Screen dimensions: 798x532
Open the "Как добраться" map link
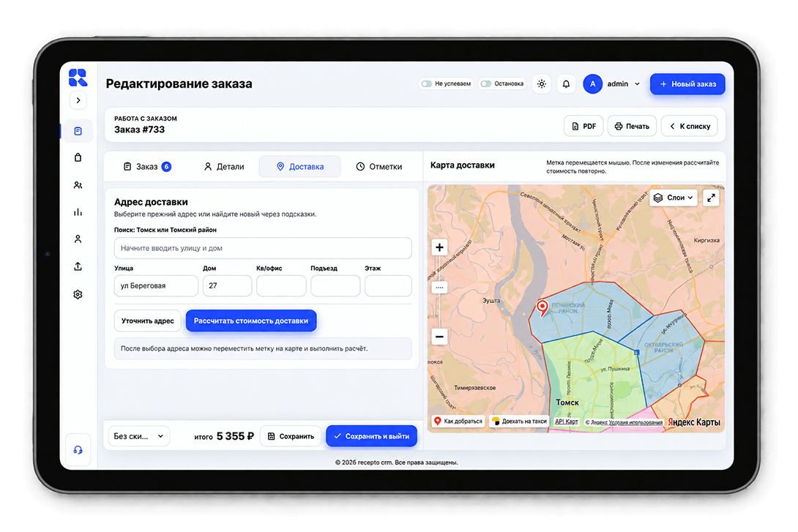(x=458, y=421)
